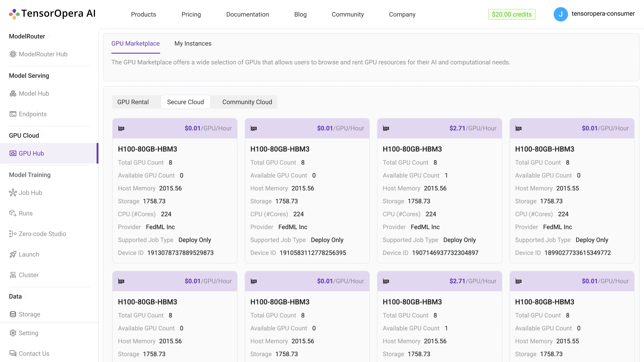
Task: Click the TensorOpera AI logo
Action: coord(52,14)
